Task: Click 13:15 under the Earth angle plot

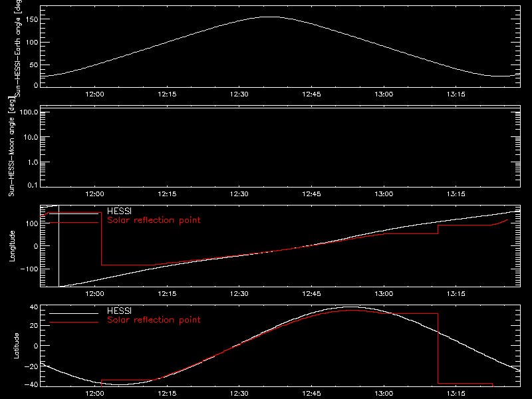Action: point(456,94)
